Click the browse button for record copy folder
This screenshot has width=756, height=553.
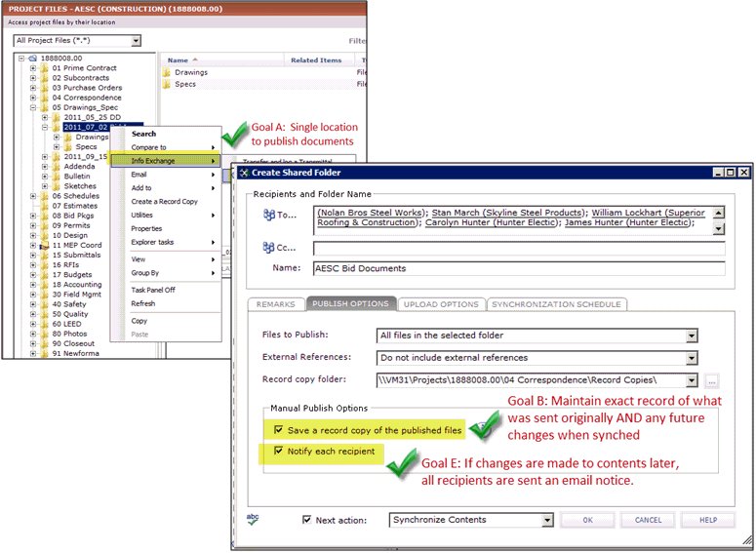[711, 381]
